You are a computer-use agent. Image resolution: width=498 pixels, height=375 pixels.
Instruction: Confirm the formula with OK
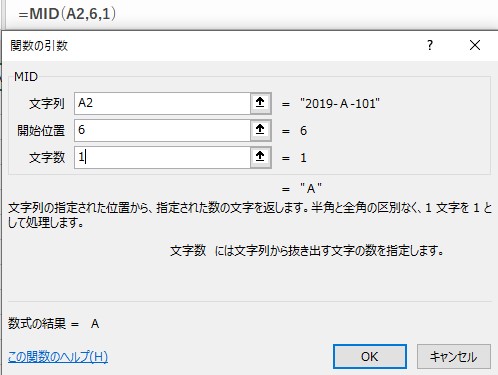pos(370,357)
